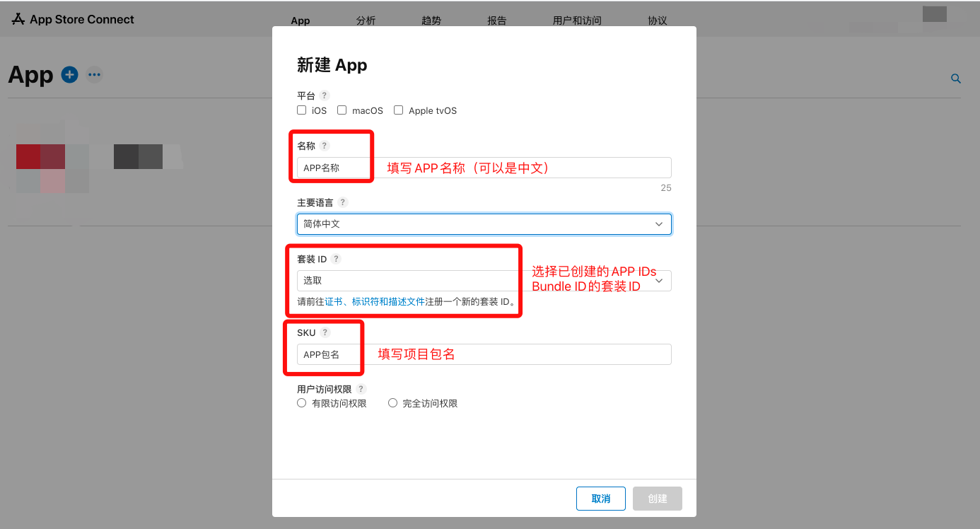Choose the 完全访问权限 radio option
Image resolution: width=980 pixels, height=529 pixels.
point(393,403)
